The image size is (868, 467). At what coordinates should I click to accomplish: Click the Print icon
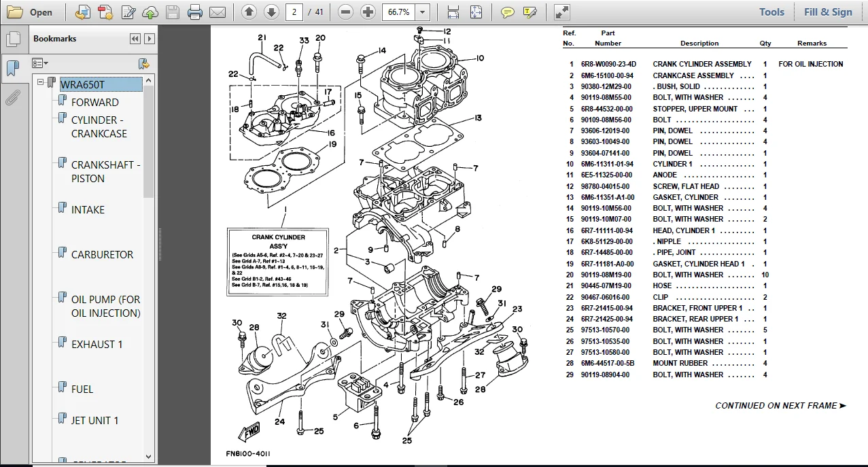click(x=195, y=12)
